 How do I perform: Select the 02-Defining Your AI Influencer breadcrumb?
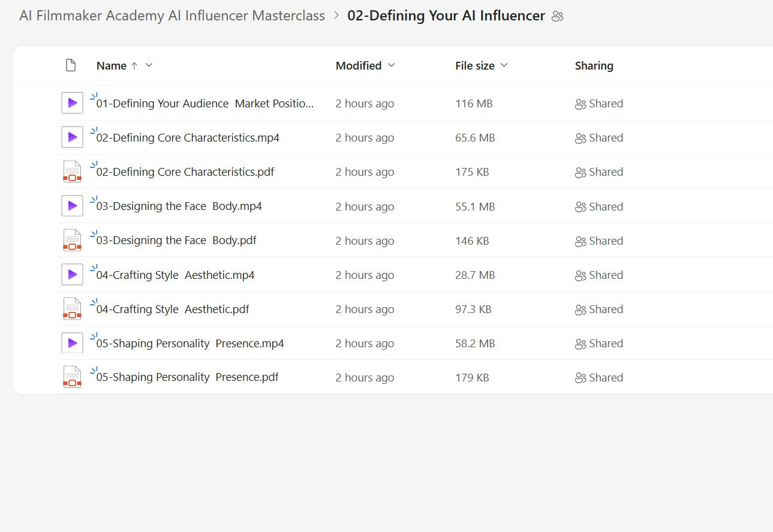click(446, 16)
